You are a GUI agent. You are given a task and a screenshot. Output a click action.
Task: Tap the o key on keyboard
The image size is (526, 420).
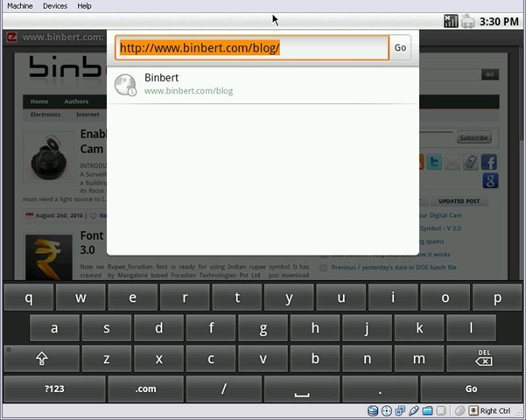tap(445, 297)
